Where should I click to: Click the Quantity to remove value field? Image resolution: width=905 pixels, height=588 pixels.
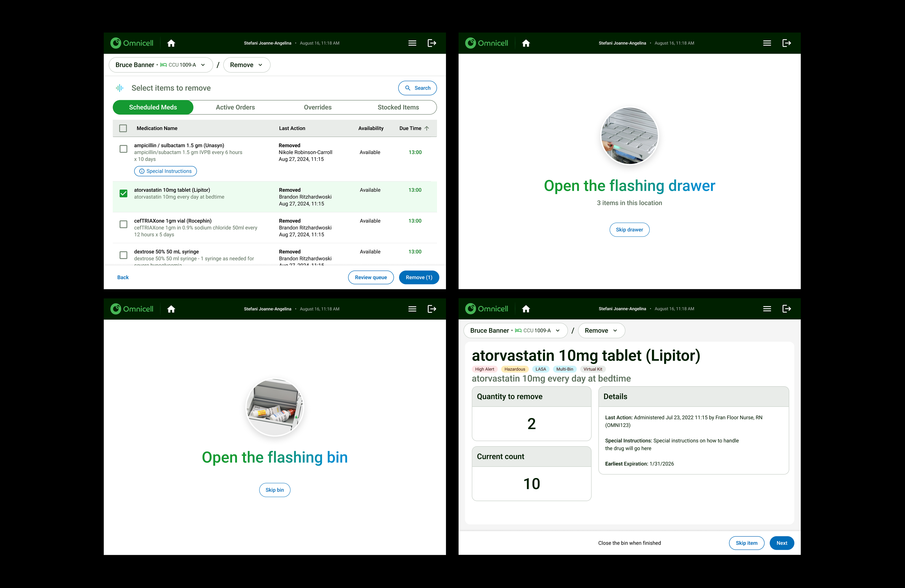(531, 424)
